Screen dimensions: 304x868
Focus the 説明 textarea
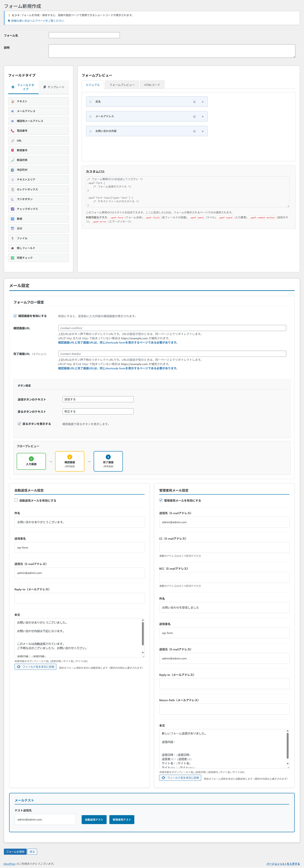point(172,51)
